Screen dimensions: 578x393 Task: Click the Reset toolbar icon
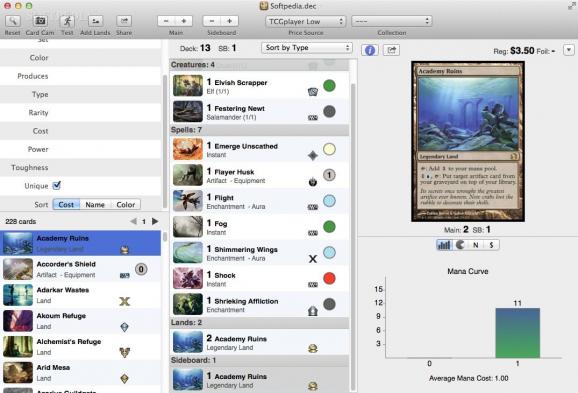[13, 21]
